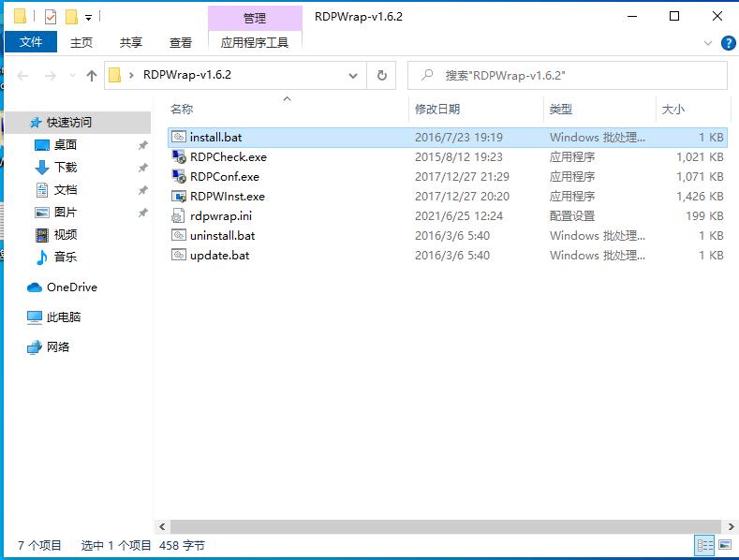This screenshot has width=739, height=560.
Task: Go back with the back arrow
Action: (x=22, y=76)
